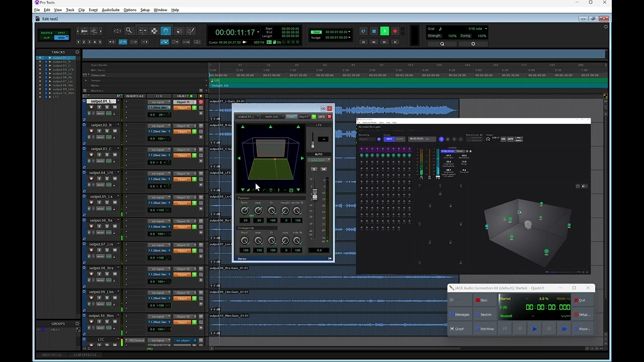Image resolution: width=644 pixels, height=362 pixels.
Task: Open the File menu
Action: pyautogui.click(x=37, y=10)
